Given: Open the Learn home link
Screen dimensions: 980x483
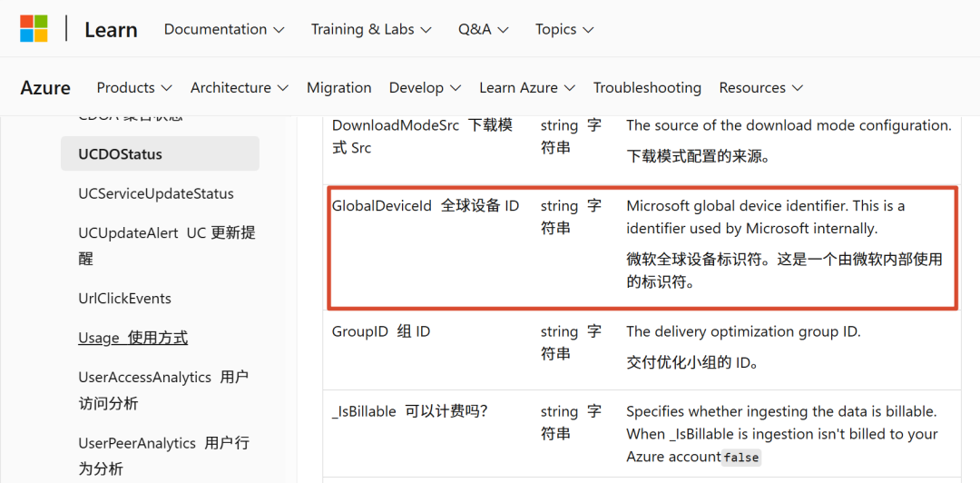Looking at the screenshot, I should pos(111,29).
